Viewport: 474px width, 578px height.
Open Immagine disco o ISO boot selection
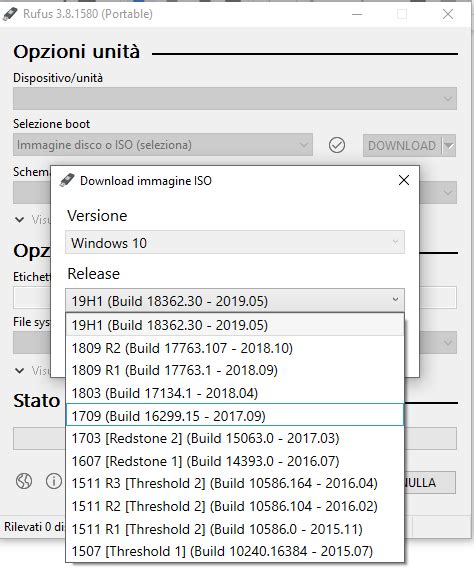click(163, 145)
